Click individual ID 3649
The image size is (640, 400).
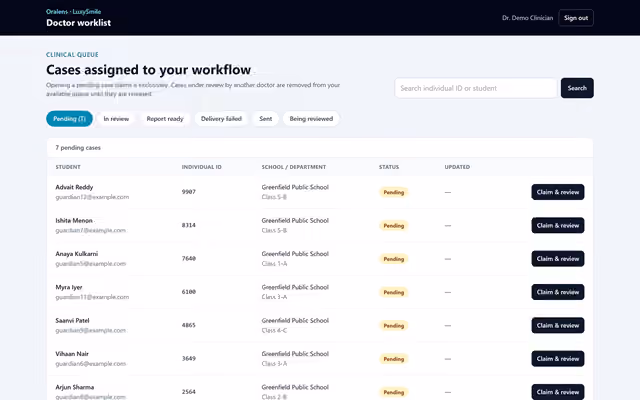tap(189, 359)
